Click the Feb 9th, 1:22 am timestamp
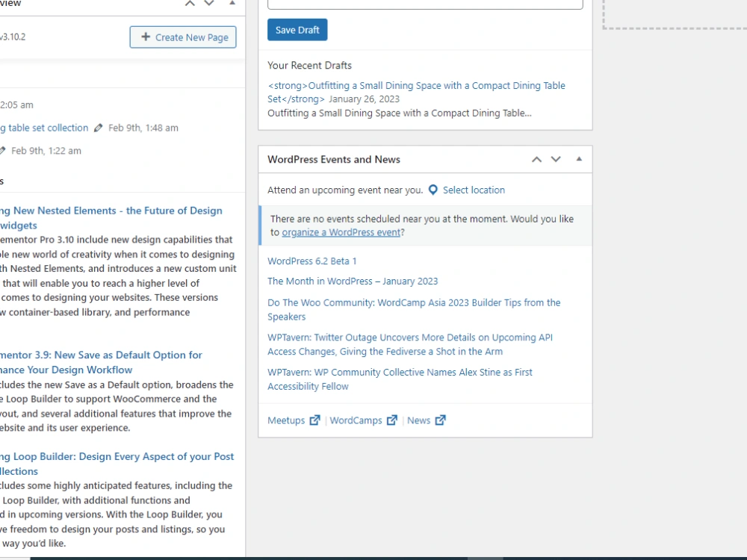This screenshot has width=747, height=560. click(x=46, y=151)
